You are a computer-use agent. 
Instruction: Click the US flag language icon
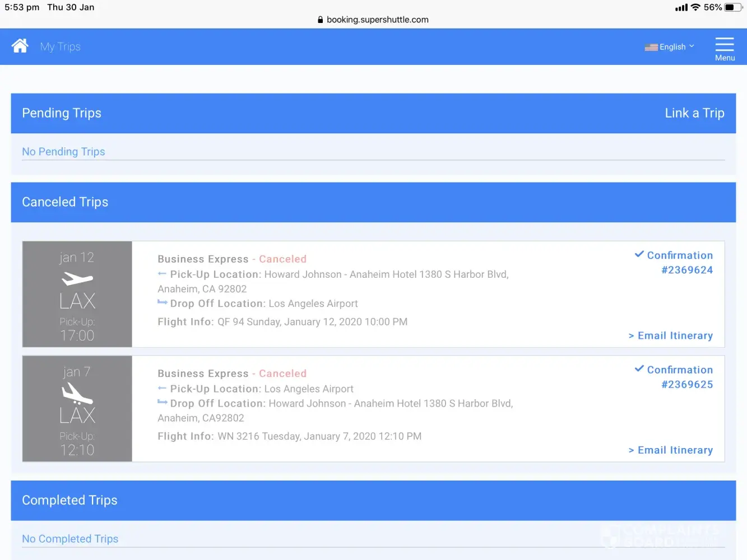651,47
